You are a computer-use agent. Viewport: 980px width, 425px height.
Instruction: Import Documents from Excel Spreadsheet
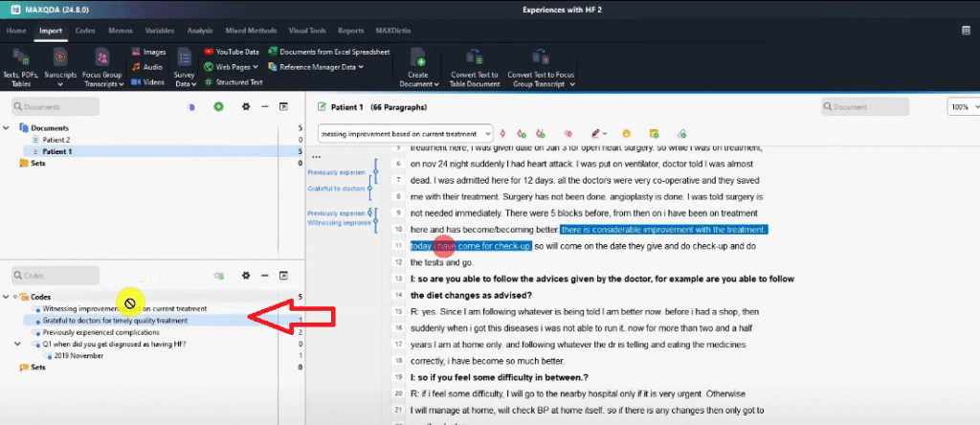tap(329, 52)
